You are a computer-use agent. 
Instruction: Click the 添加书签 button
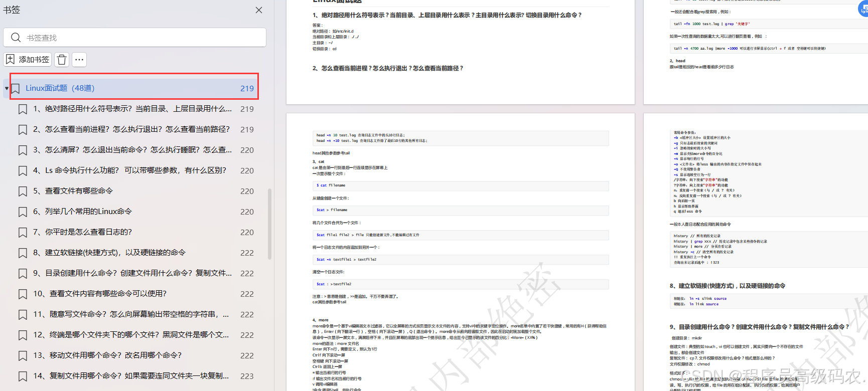pos(28,60)
